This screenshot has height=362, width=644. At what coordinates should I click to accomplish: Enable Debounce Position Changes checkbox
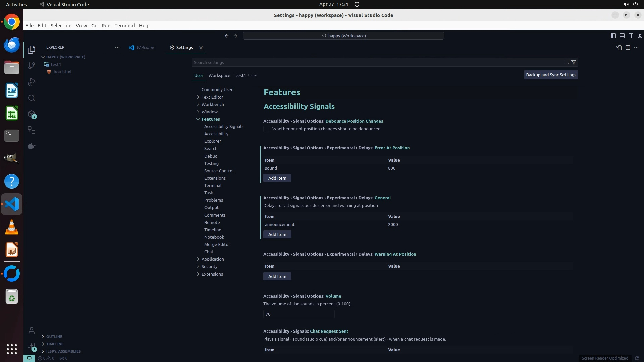(266, 129)
